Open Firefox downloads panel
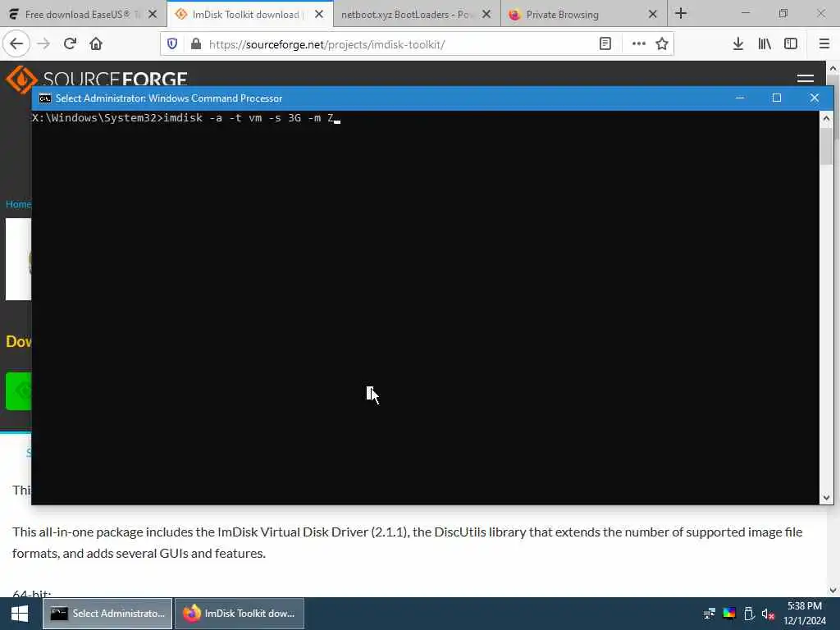The image size is (840, 630). 738,44
